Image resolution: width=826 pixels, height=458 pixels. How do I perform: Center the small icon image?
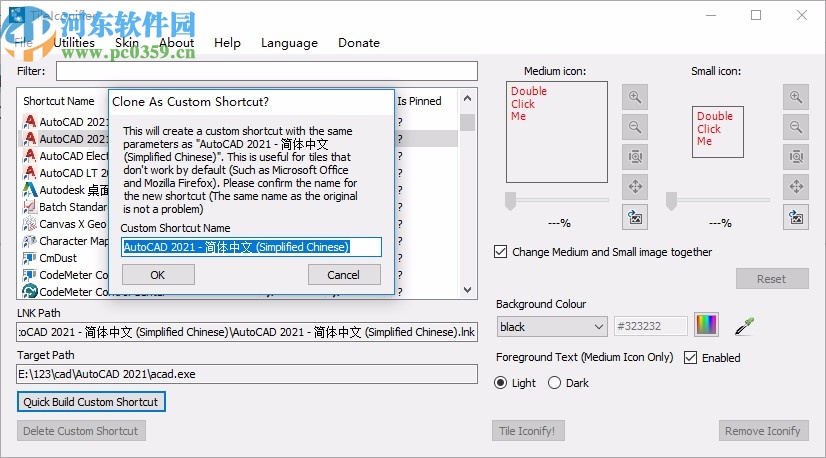(795, 187)
